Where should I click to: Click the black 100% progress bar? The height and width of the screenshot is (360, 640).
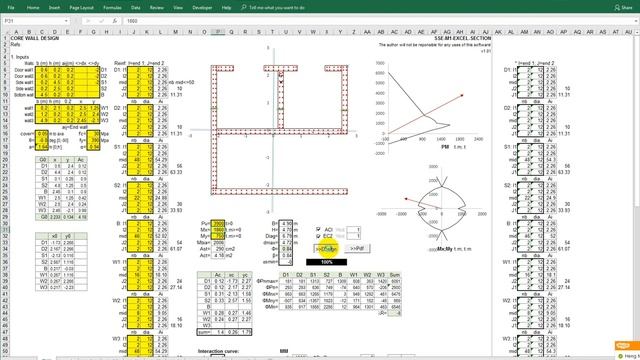click(x=327, y=262)
